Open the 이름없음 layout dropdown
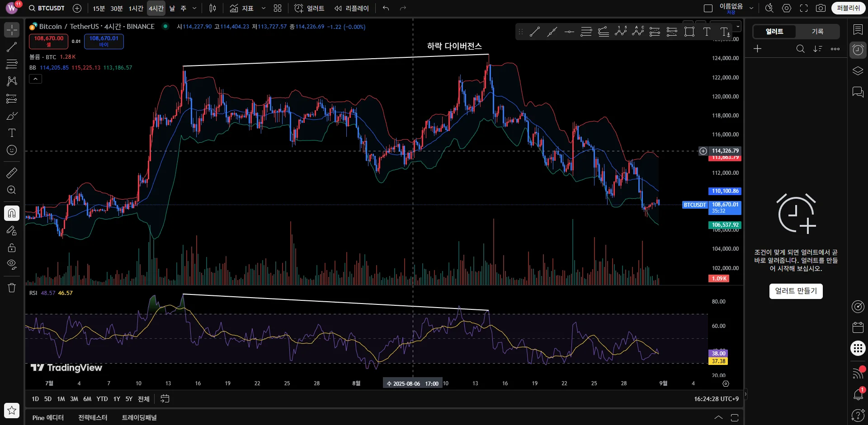This screenshot has height=425, width=868. pos(751,8)
